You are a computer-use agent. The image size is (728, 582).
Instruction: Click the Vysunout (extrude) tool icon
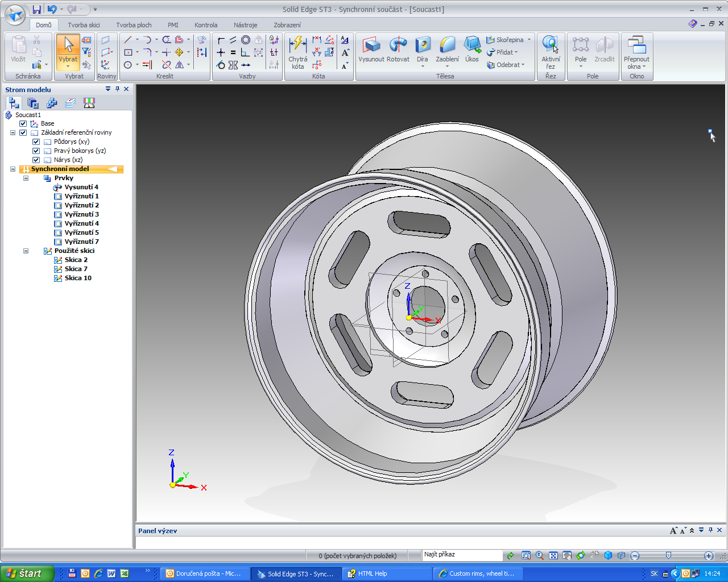tap(371, 45)
